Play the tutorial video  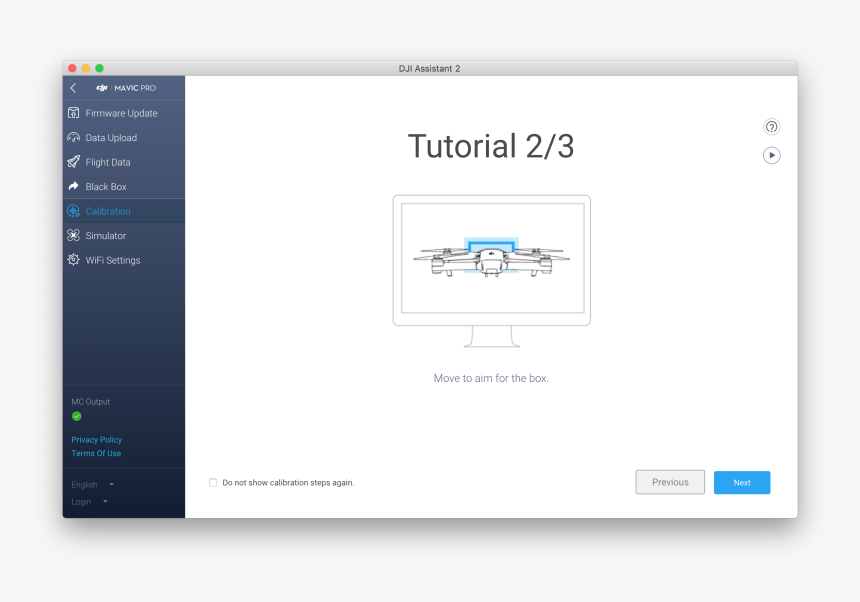pyautogui.click(x=771, y=155)
